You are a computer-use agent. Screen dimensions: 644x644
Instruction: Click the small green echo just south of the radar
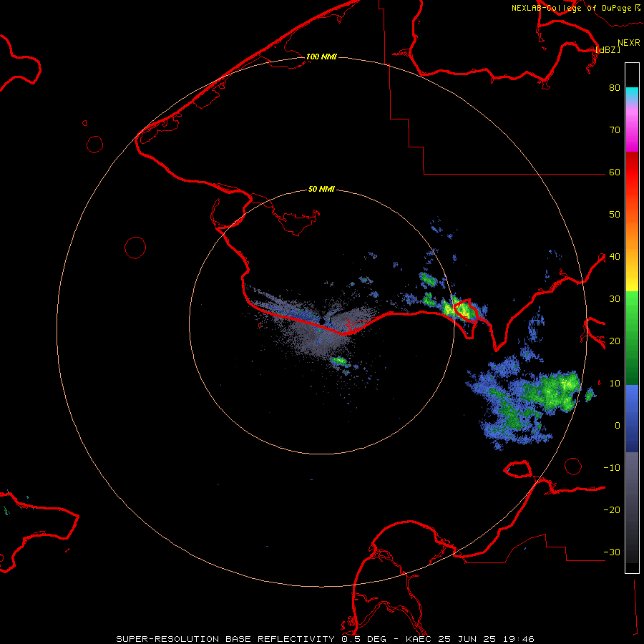(x=340, y=361)
